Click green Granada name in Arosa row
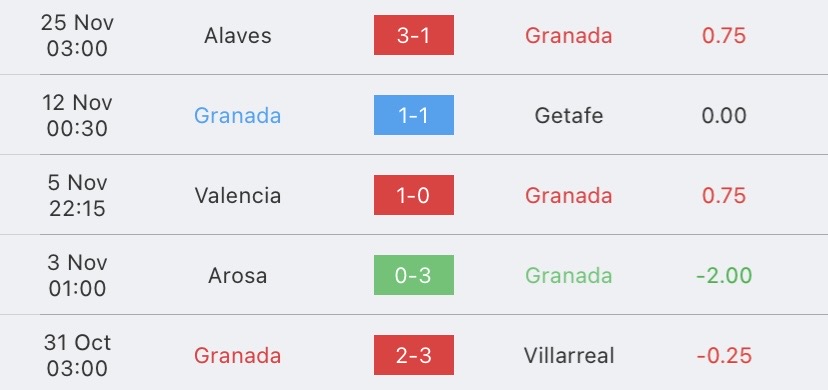828x390 pixels. tap(569, 275)
